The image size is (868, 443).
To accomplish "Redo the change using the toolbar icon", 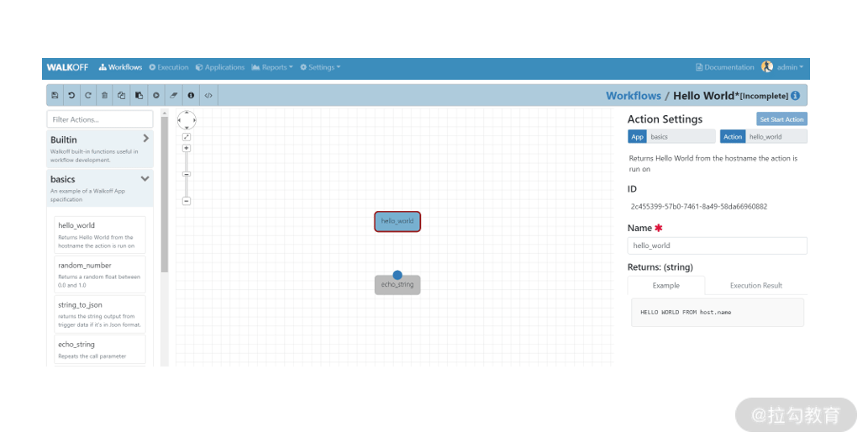I will [x=88, y=95].
